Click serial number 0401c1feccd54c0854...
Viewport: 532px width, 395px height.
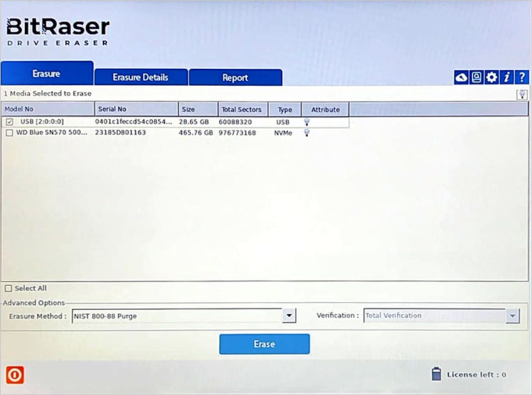pos(133,121)
